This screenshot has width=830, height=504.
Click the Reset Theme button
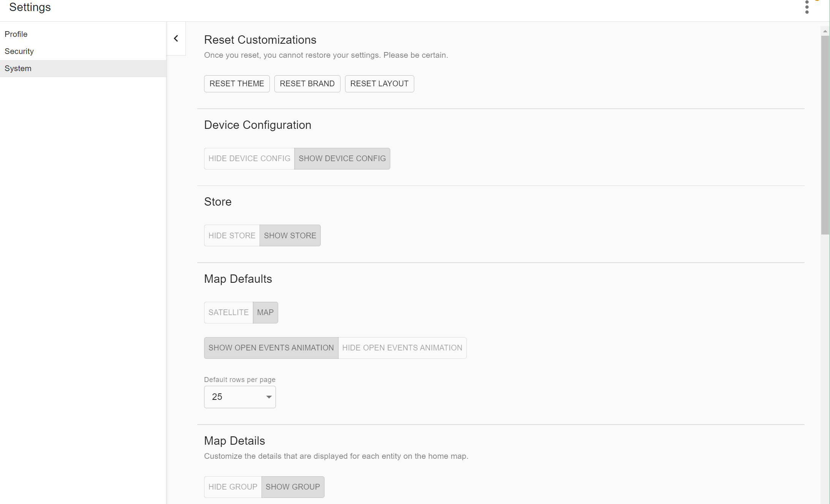[236, 84]
